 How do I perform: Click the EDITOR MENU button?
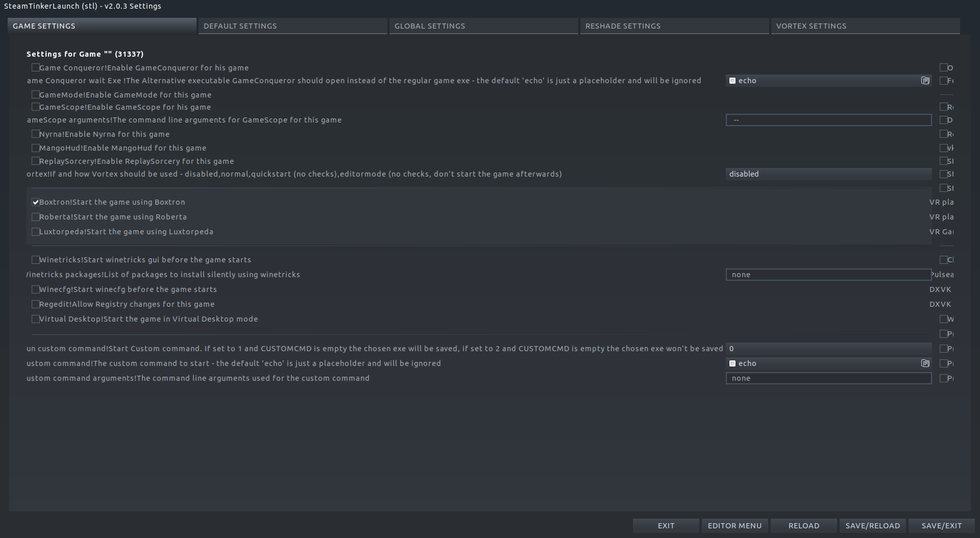[735, 525]
